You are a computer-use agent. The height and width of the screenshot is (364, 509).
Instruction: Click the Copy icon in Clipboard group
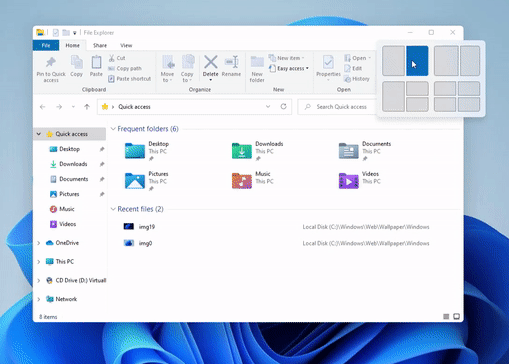coord(76,62)
